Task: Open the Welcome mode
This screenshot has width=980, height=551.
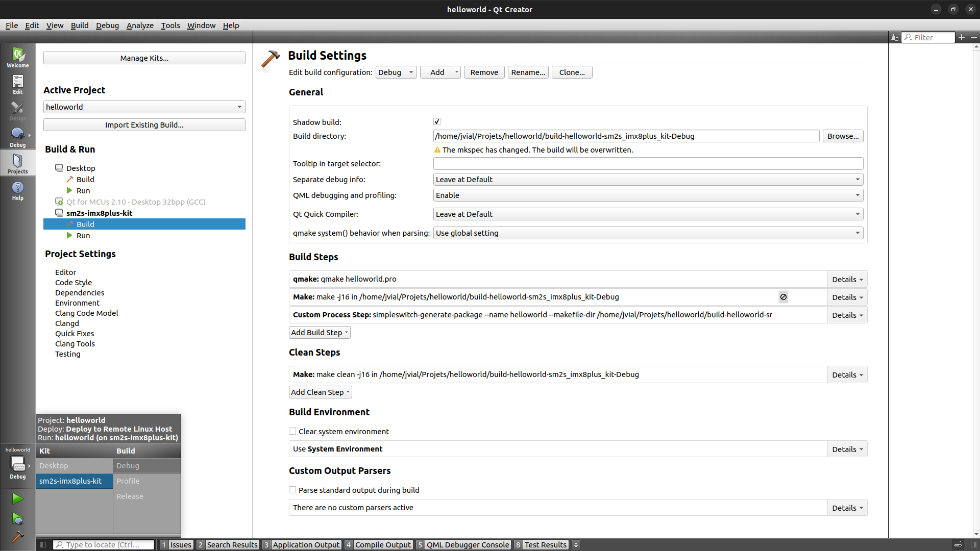Action: pyautogui.click(x=17, y=57)
